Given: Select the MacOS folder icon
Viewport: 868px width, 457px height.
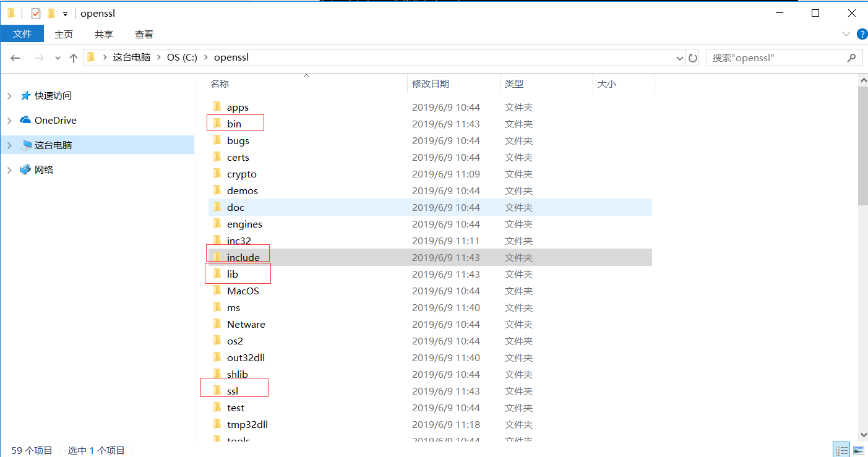Looking at the screenshot, I should click(x=217, y=291).
